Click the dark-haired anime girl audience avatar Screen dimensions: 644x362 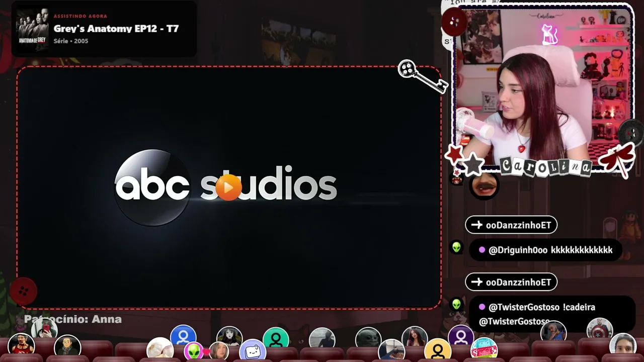coord(229,338)
